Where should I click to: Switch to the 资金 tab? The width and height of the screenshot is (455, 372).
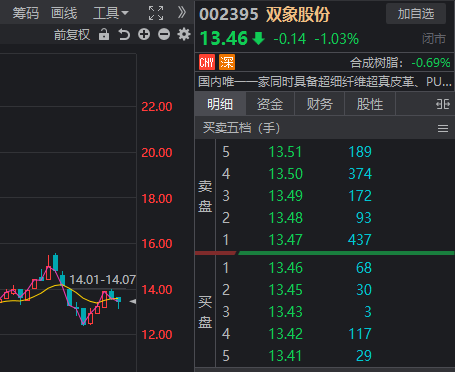270,104
